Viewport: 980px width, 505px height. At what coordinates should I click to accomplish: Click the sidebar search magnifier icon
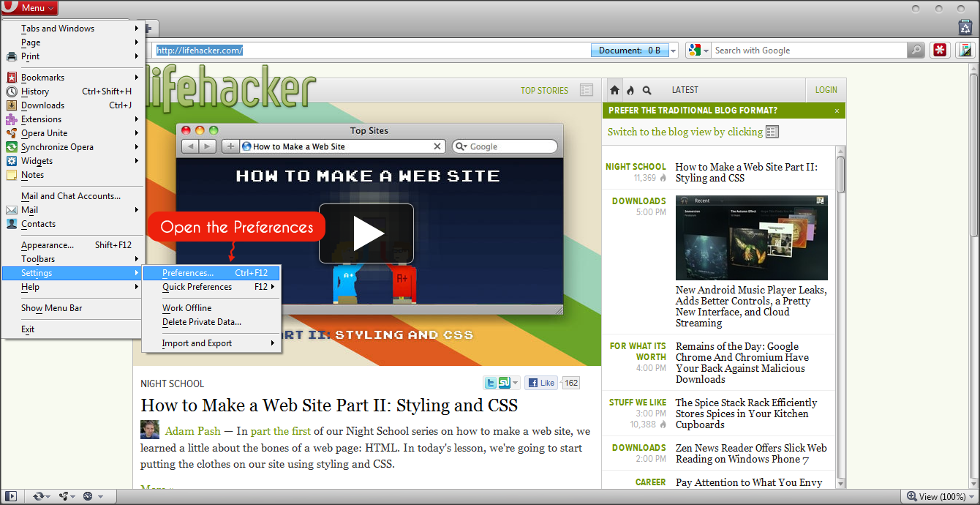click(647, 90)
